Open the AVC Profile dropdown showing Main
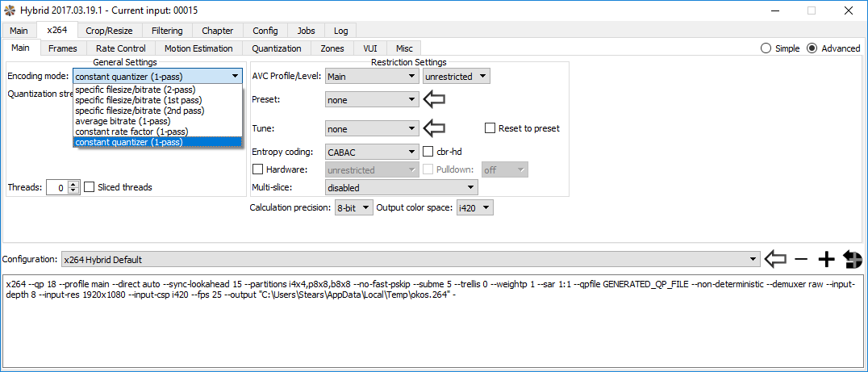Viewport: 868px width, 372px height. [372, 77]
